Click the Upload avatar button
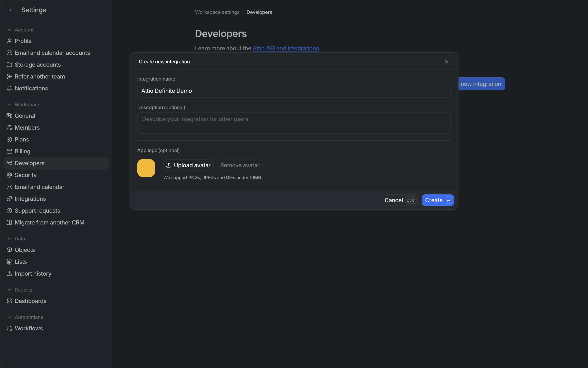This screenshot has height=368, width=588. pyautogui.click(x=188, y=165)
